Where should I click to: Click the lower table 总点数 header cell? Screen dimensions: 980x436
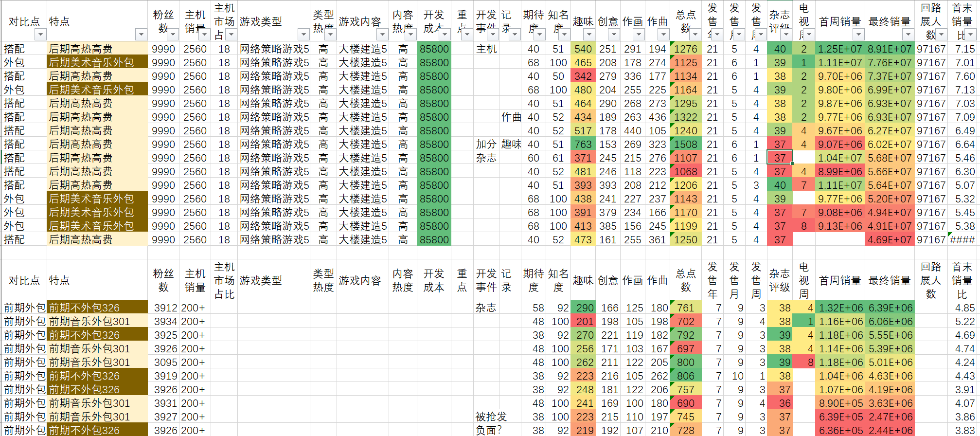tap(685, 280)
